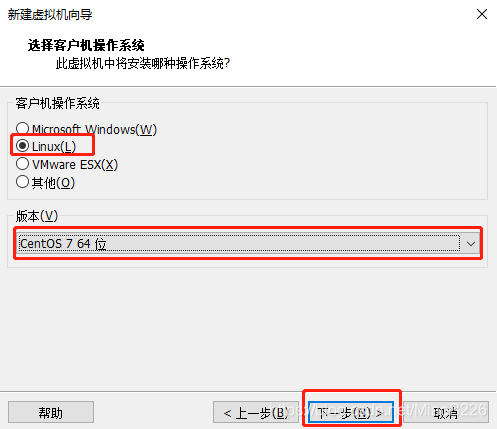Select the Microsoft Windows(W) radio button
This screenshot has height=429, width=497.
coord(22,128)
